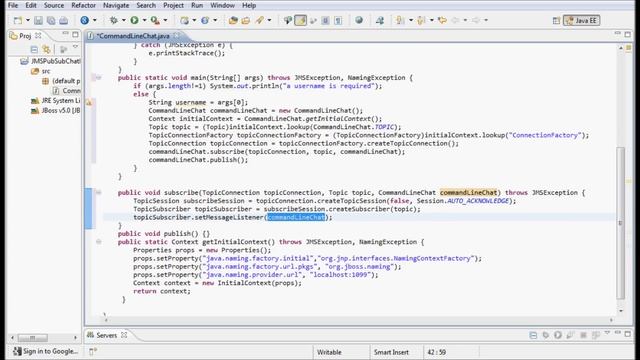Open the Source menu
Image resolution: width=640 pixels, height=360 pixels.
[x=54, y=5]
